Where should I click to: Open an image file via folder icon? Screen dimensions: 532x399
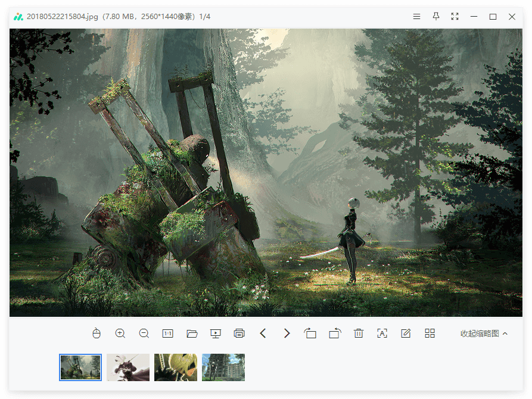coord(192,333)
